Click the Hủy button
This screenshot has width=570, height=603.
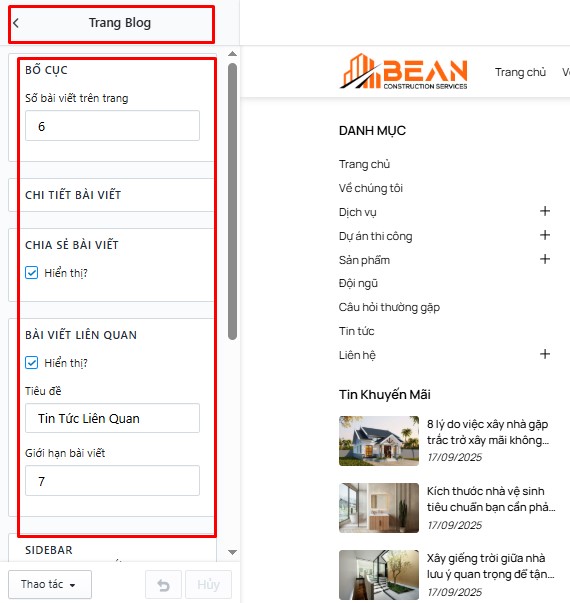pos(208,585)
